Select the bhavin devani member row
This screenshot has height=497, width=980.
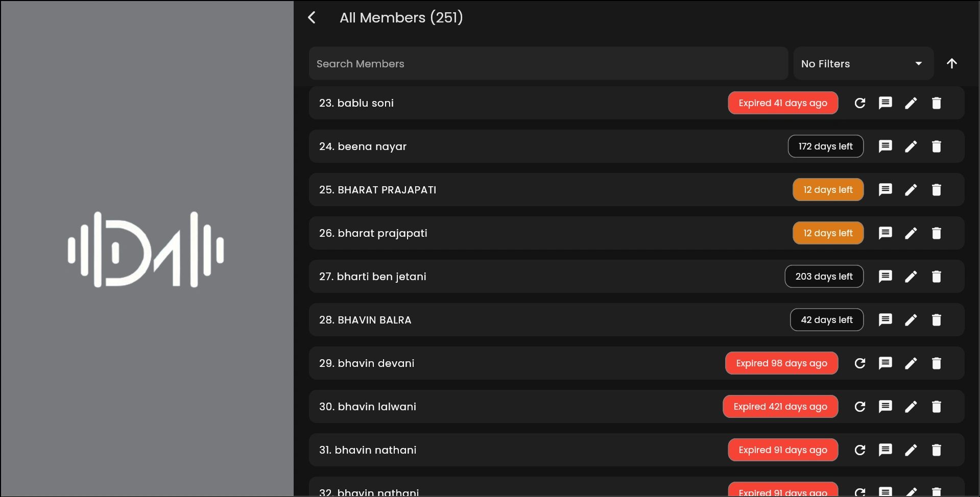(x=511, y=363)
